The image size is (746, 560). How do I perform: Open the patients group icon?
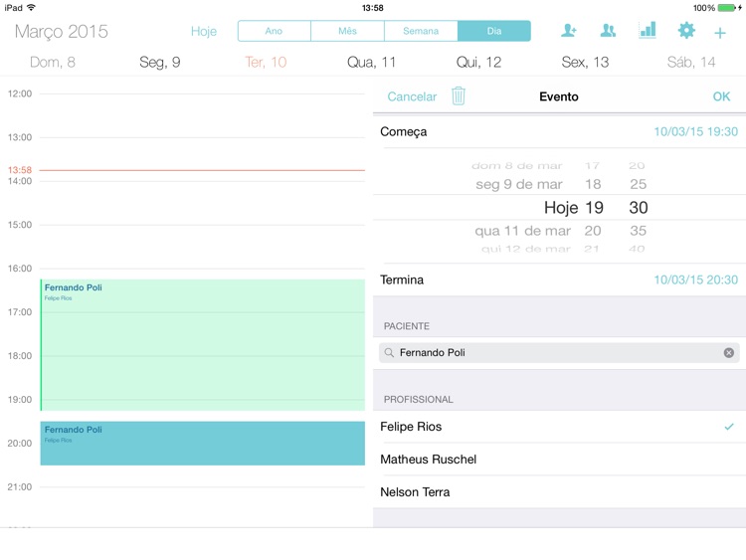pyautogui.click(x=608, y=31)
